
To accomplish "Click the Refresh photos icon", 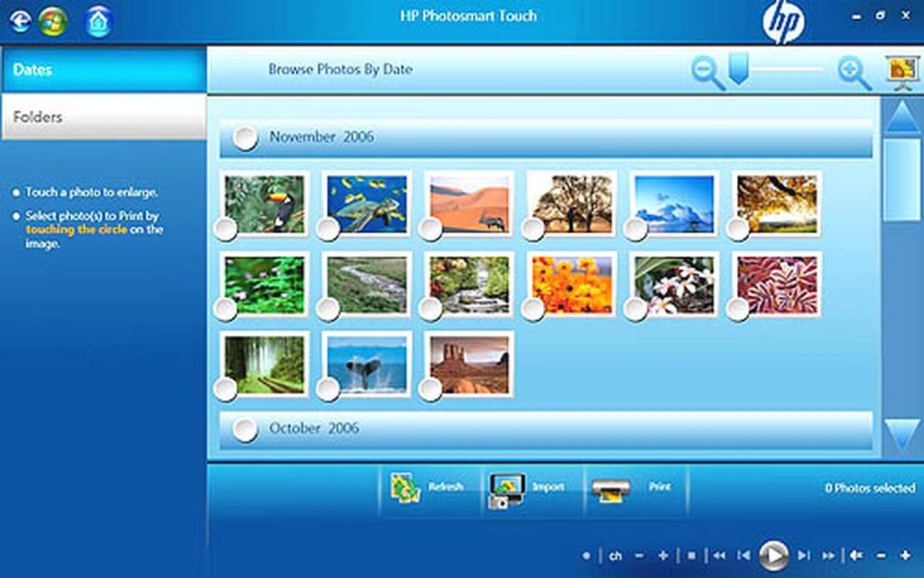I will coord(404,488).
